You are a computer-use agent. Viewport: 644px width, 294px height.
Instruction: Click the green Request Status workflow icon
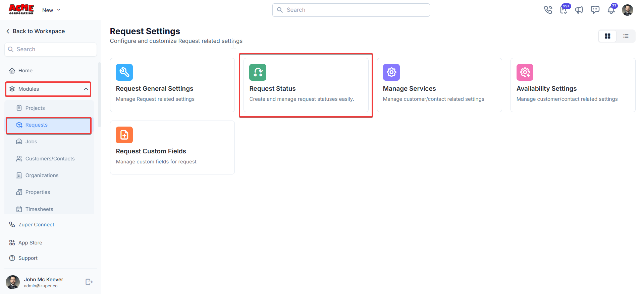[258, 72]
